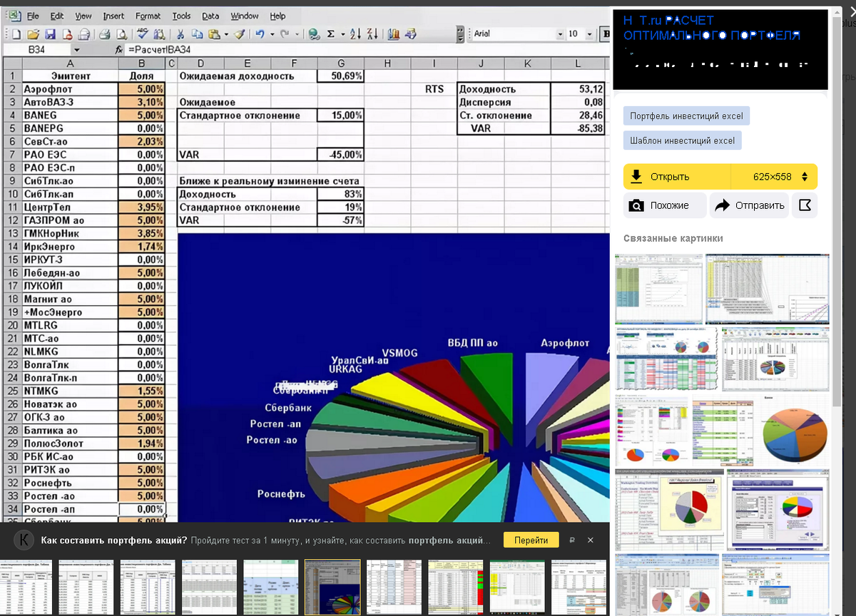The width and height of the screenshot is (856, 616).
Task: Click the Шаблон инвестиций excel tag
Action: click(x=682, y=140)
